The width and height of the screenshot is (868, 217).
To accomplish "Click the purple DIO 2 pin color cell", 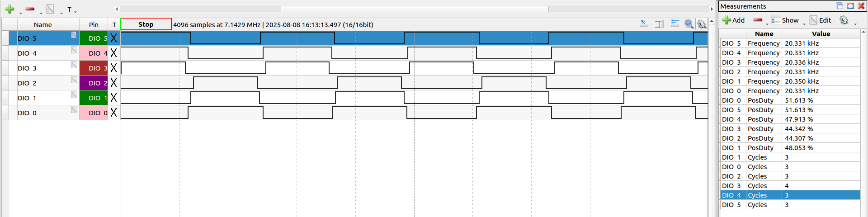I will point(94,83).
